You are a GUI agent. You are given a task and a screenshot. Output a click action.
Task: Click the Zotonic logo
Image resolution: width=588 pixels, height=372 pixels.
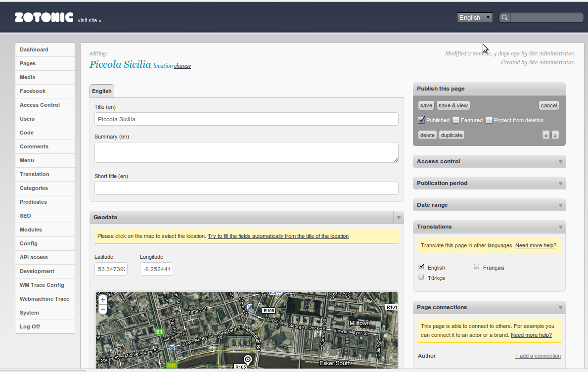click(44, 18)
